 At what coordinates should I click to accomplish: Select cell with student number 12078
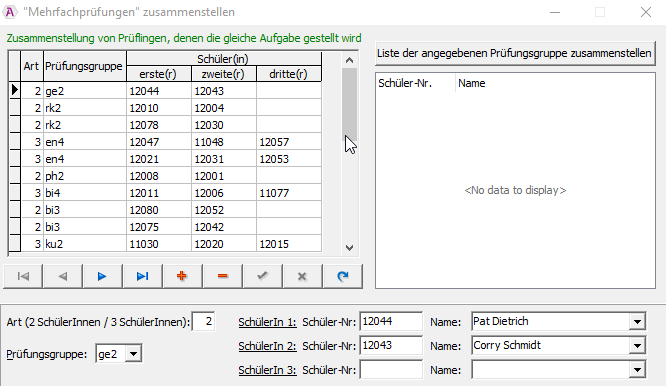158,125
